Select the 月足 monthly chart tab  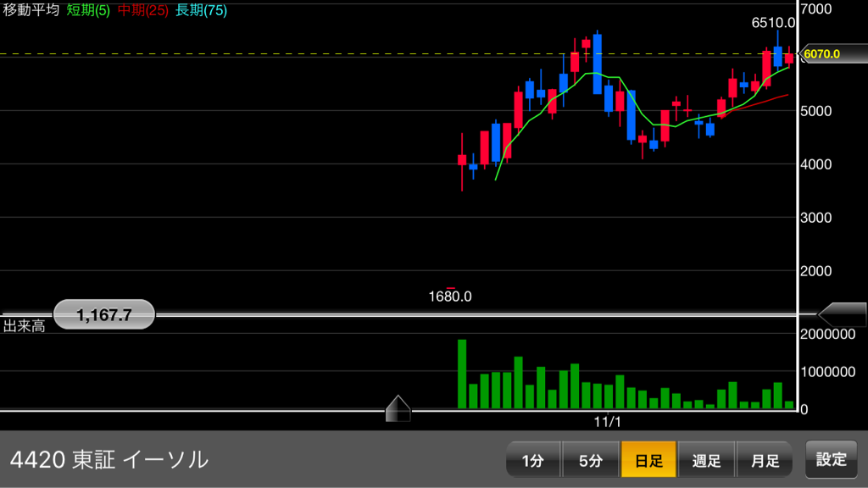[x=765, y=459]
